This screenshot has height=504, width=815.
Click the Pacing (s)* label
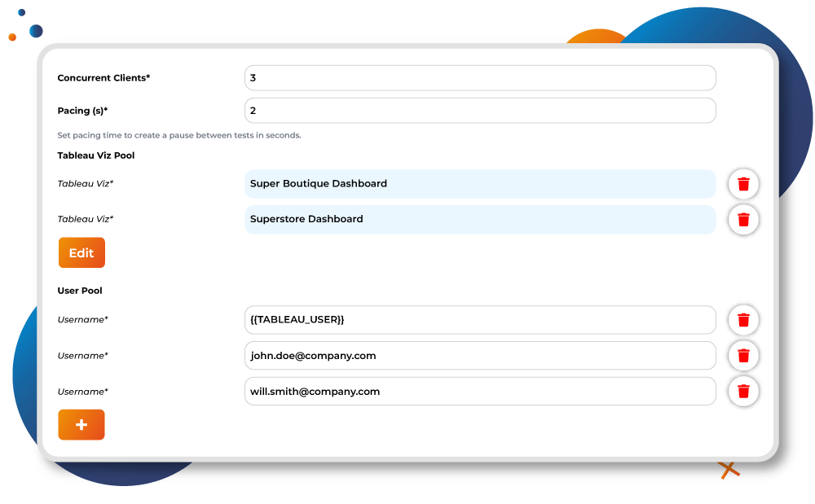82,111
